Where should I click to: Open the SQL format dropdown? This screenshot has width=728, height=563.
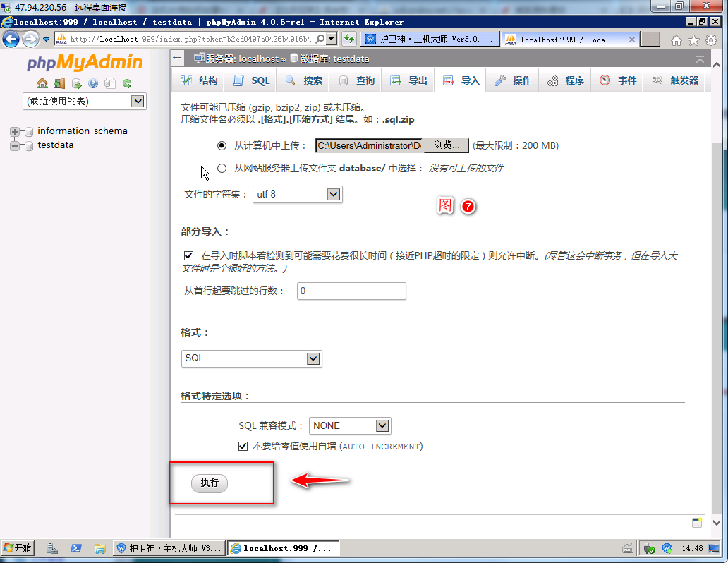251,358
